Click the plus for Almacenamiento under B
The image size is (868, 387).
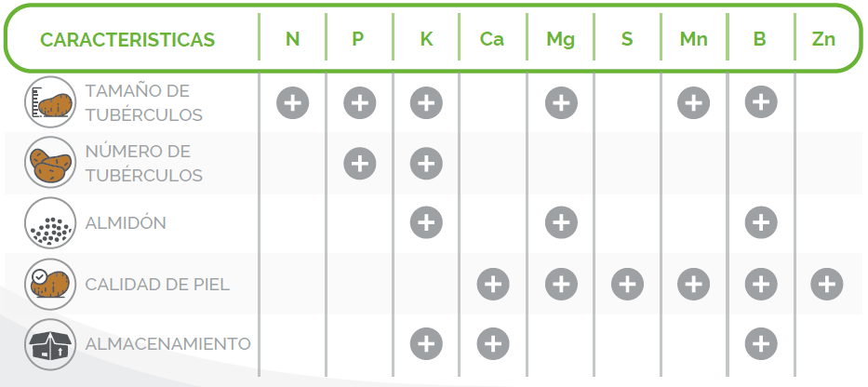tap(760, 344)
